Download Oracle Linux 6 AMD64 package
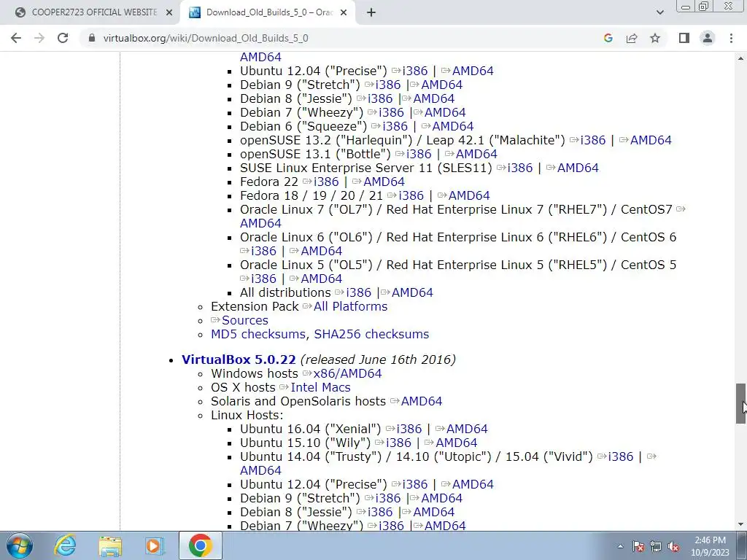747x560 pixels. [x=321, y=251]
